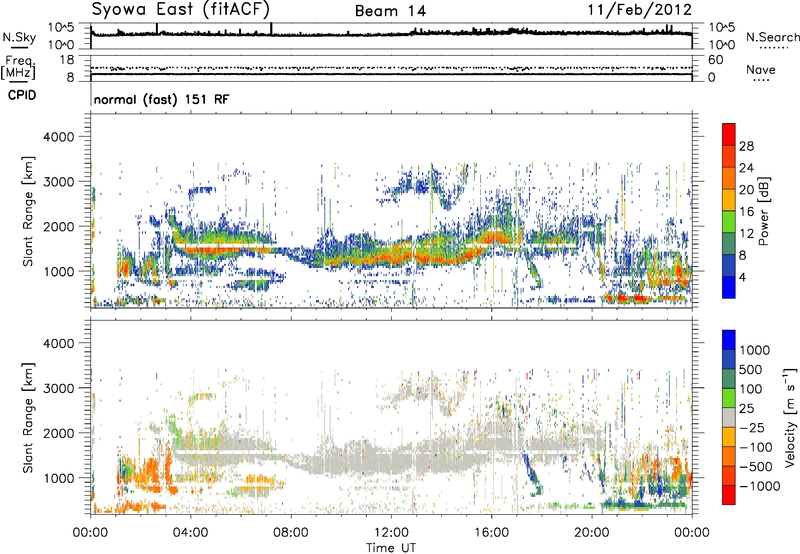Select the power panel's "2000" range tick

tap(58, 226)
